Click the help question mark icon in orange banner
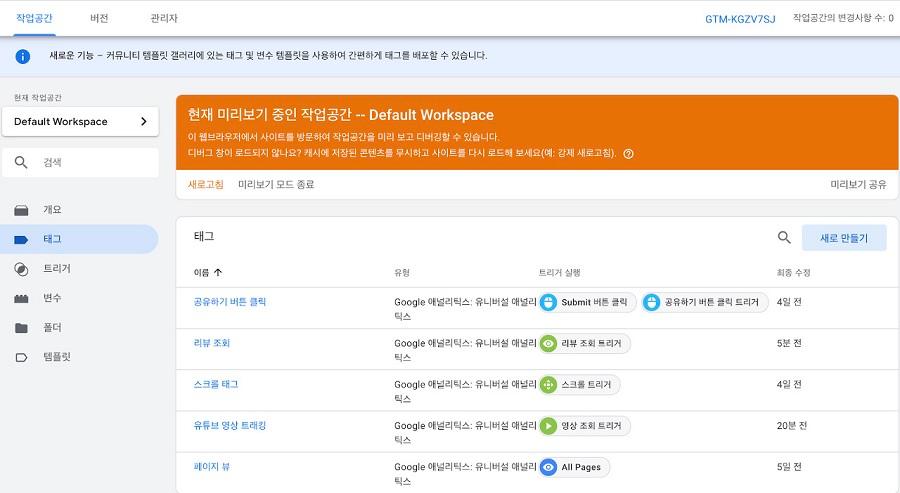This screenshot has width=900, height=493. coord(629,154)
